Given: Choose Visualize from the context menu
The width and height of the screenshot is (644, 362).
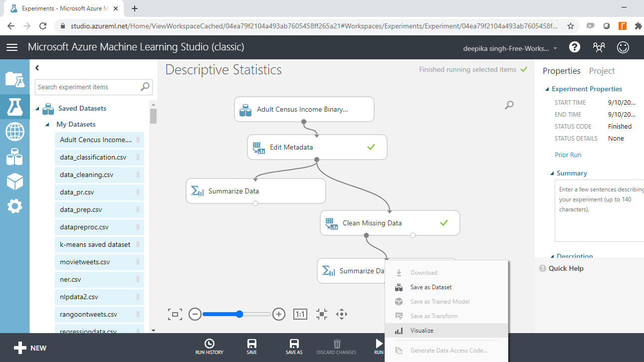Looking at the screenshot, I should [x=446, y=331].
